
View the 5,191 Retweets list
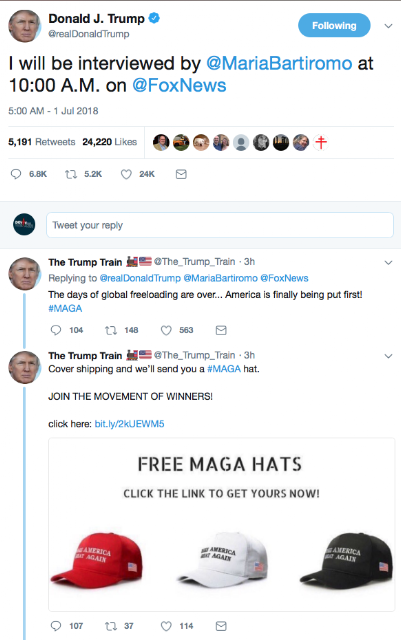coord(42,142)
